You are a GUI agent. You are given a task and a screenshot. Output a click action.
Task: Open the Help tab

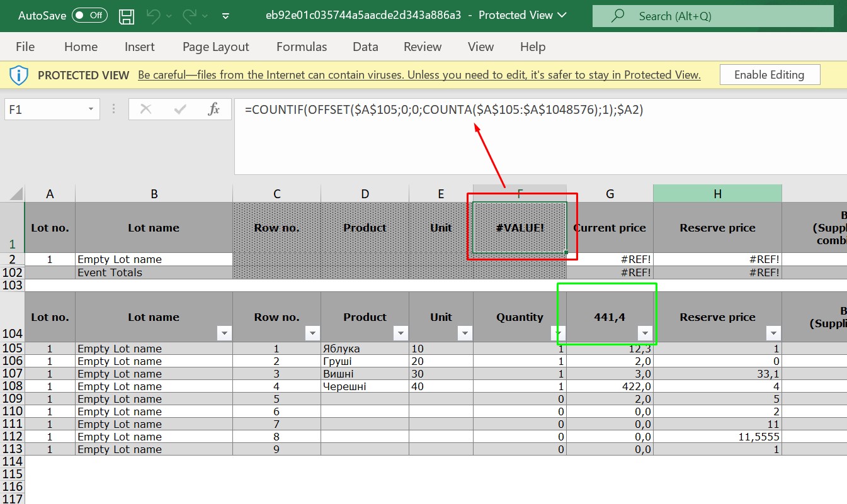533,47
